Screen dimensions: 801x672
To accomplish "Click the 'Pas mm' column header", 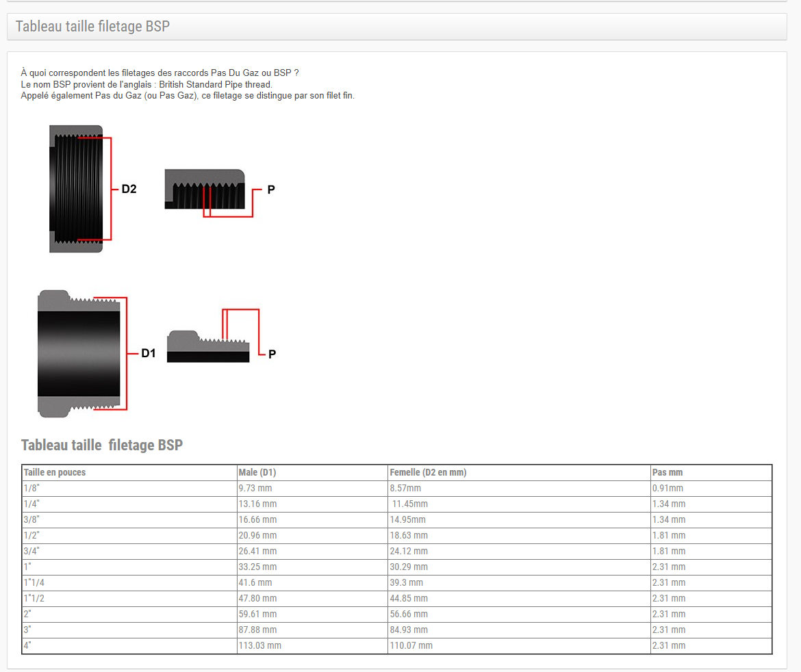I will pyautogui.click(x=667, y=472).
